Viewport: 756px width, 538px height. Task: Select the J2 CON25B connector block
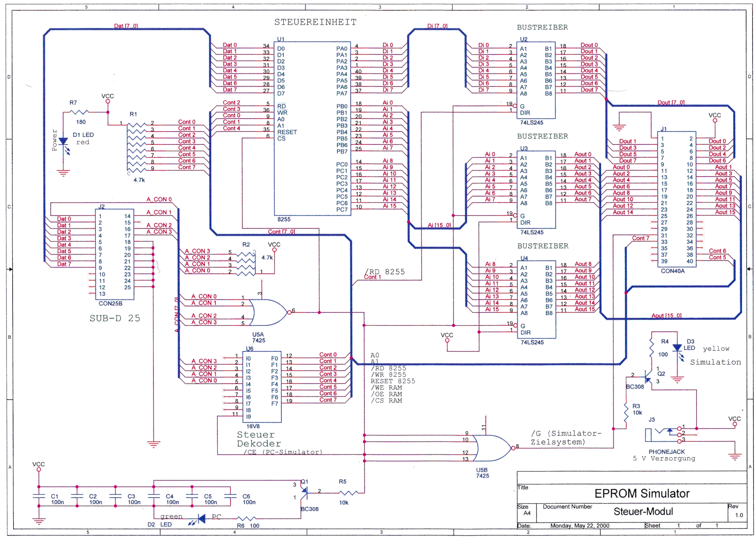click(x=113, y=255)
